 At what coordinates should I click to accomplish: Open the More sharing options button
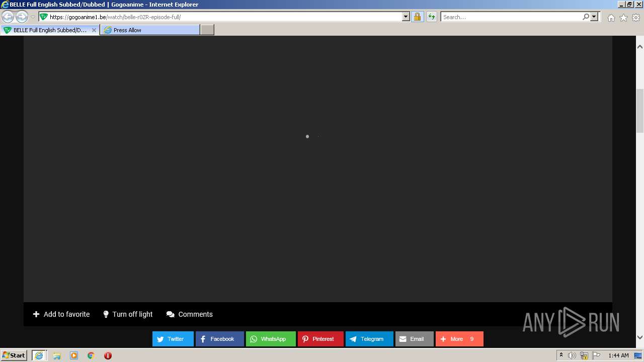coord(459,339)
